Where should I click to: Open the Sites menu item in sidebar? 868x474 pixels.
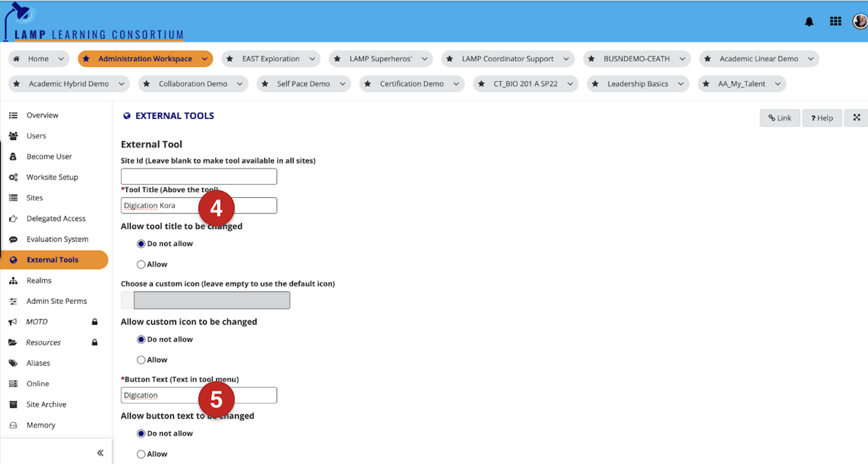[x=35, y=198]
